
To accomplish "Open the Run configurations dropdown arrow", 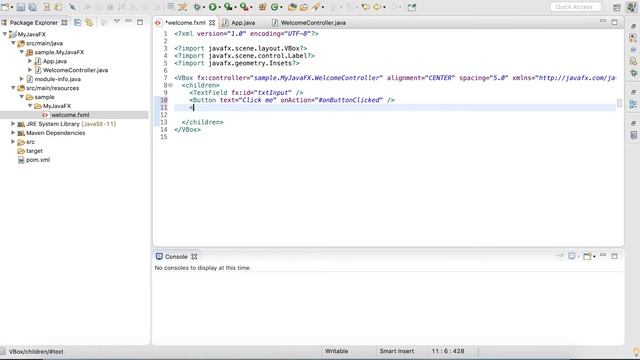I will (x=220, y=7).
